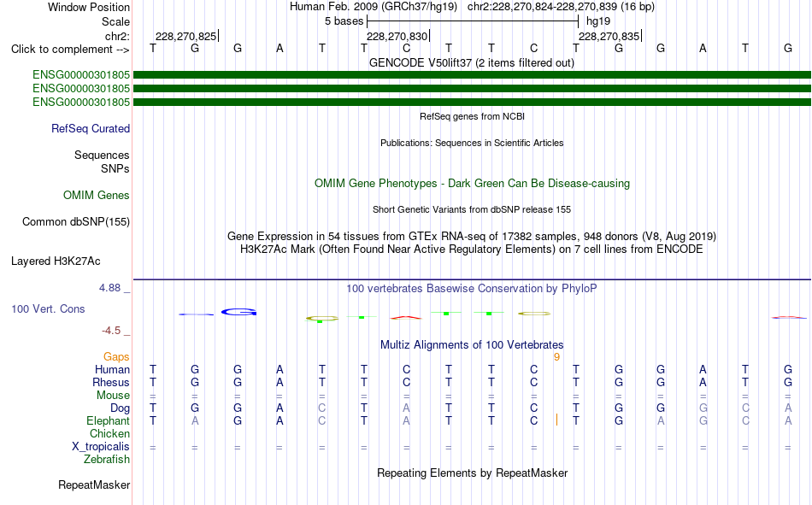Click the 228,270,825 ruler coordinate
812x505 pixels.
click(x=186, y=36)
